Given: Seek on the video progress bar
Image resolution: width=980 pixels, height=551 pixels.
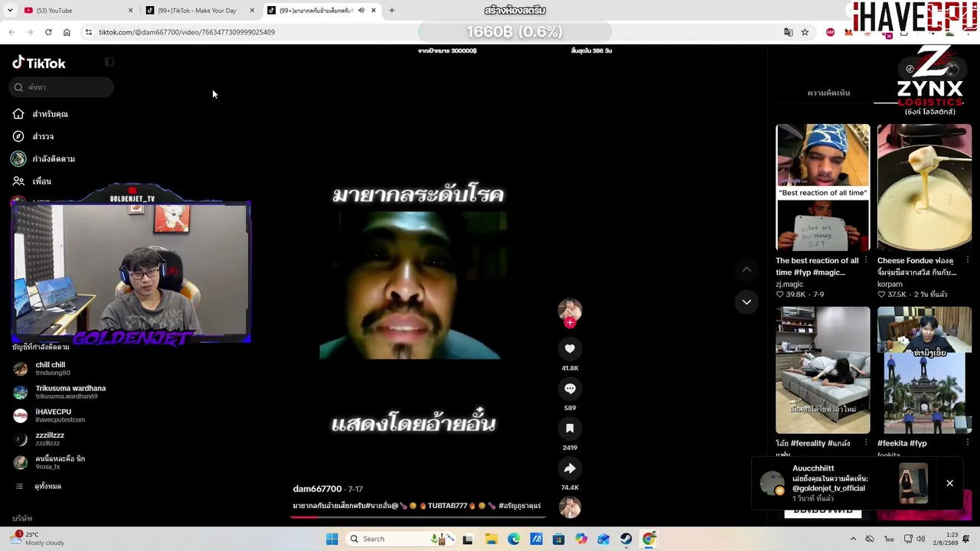Looking at the screenshot, I should (x=417, y=517).
